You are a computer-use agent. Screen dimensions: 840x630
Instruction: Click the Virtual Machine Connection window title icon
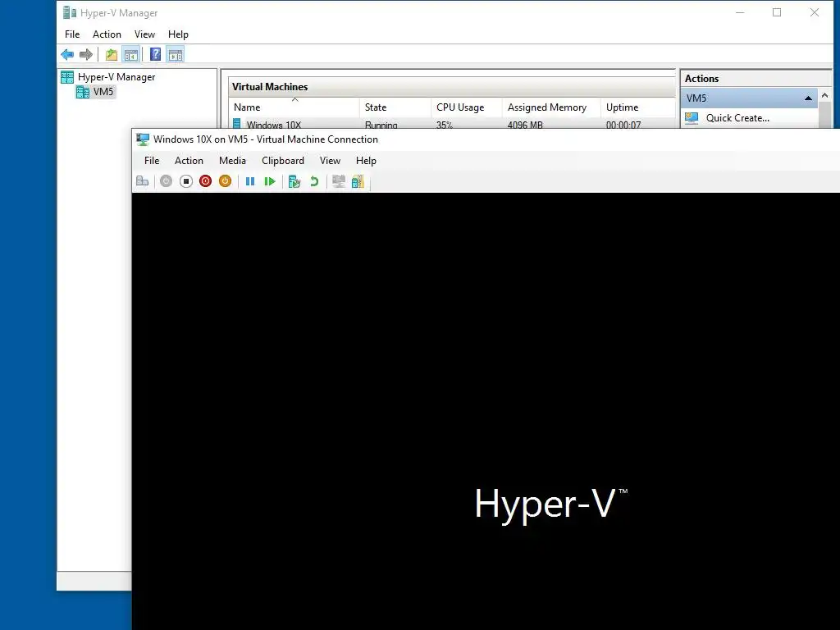click(x=143, y=139)
